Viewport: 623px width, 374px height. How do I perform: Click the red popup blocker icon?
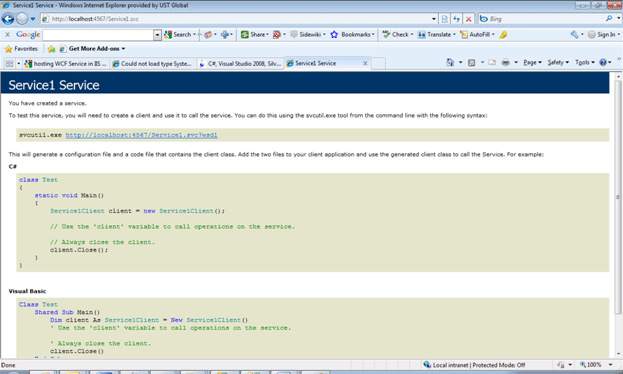277,35
